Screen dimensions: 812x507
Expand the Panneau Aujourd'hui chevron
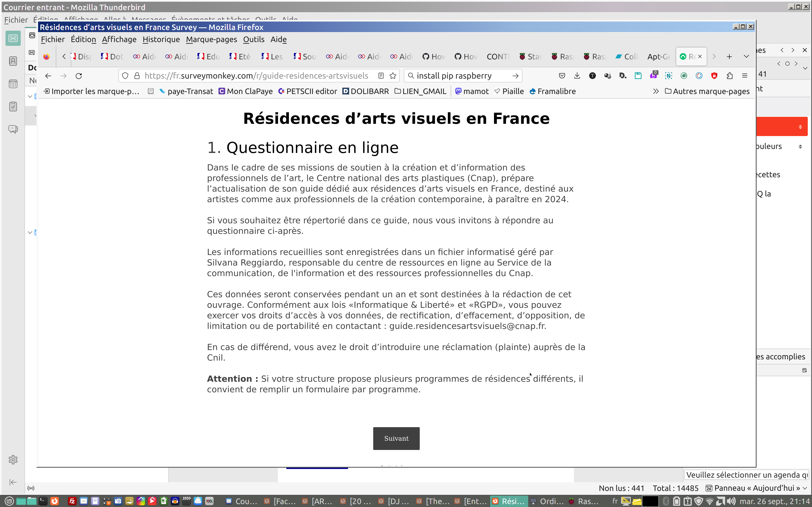(805, 488)
